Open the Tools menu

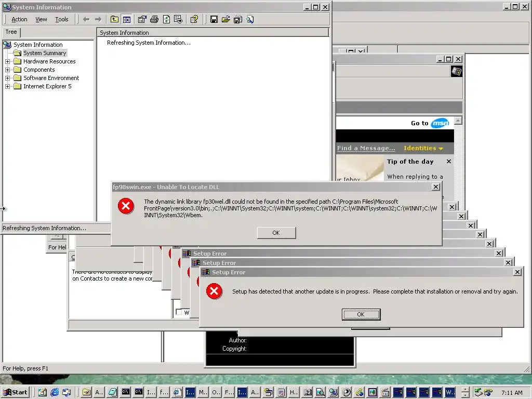[x=62, y=19]
